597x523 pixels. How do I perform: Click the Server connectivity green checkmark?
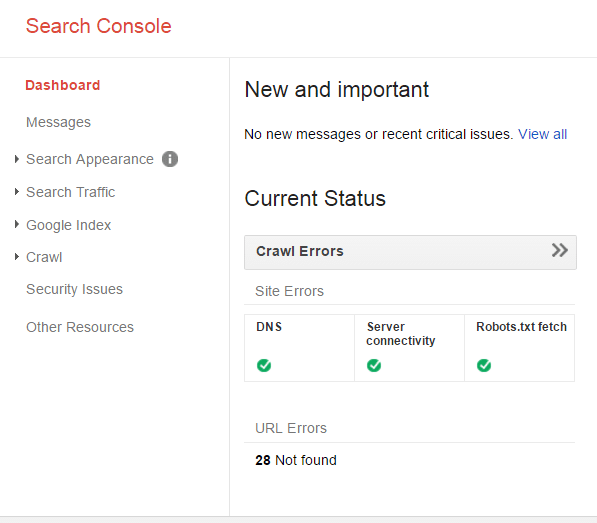tap(374, 365)
